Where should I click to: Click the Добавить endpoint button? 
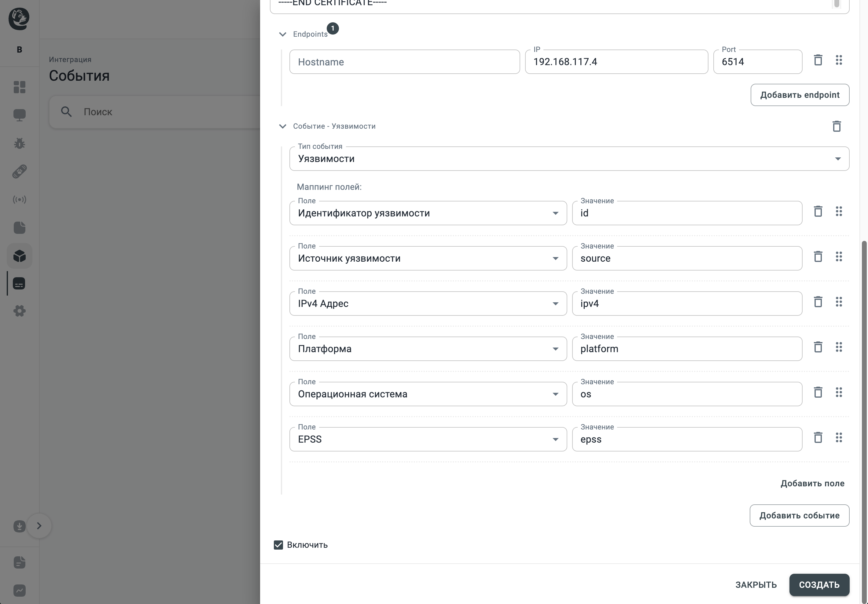tap(800, 95)
